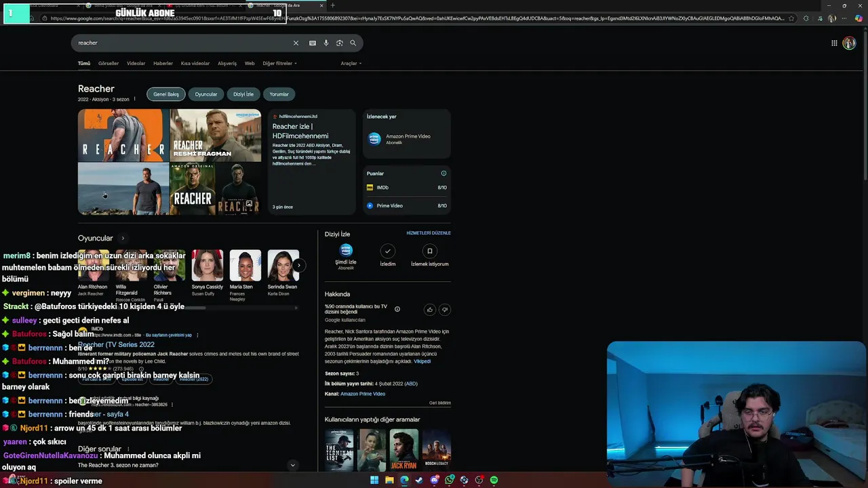Click the Yorumlar chip
This screenshot has width=868, height=488.
click(279, 94)
